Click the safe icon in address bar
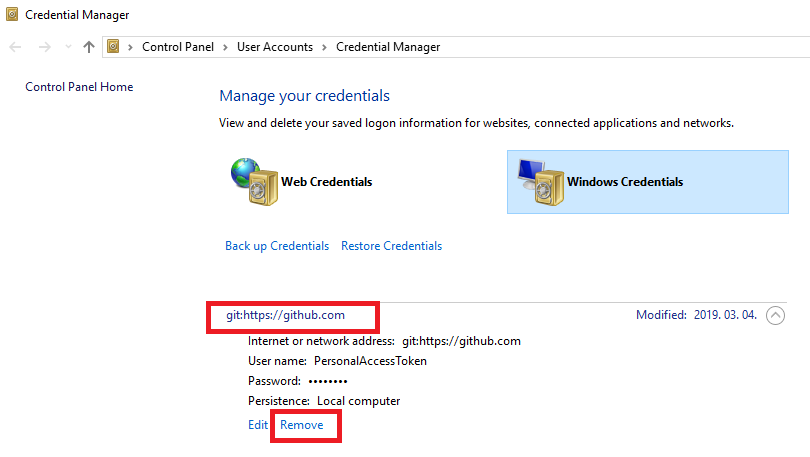 pos(114,47)
